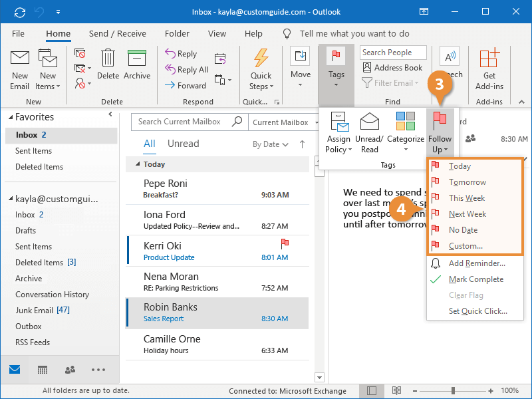The width and height of the screenshot is (532, 399).
Task: Click the Speech read aloud icon
Action: [x=450, y=57]
